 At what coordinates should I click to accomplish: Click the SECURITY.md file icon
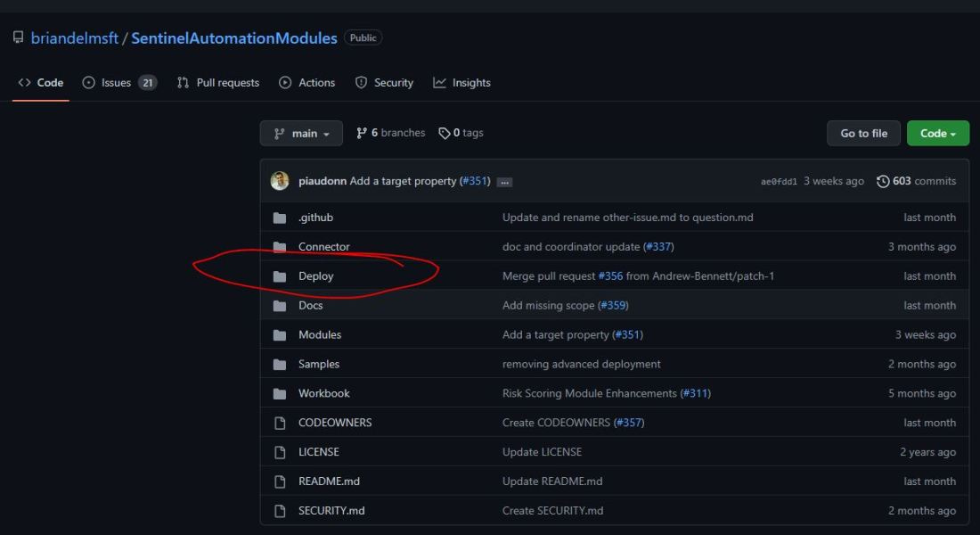280,511
